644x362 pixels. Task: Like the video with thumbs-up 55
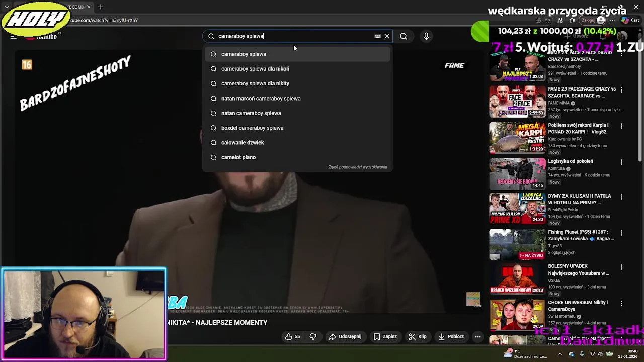[292, 337]
